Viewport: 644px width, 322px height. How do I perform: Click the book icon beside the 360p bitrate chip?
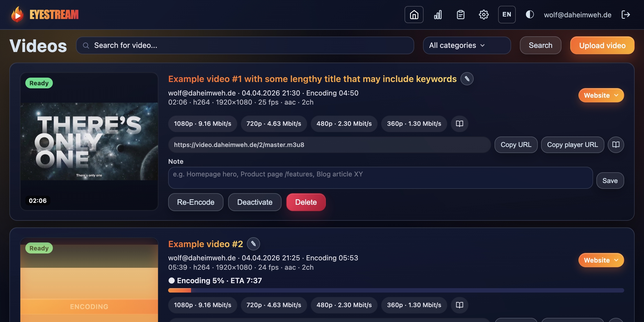point(459,124)
